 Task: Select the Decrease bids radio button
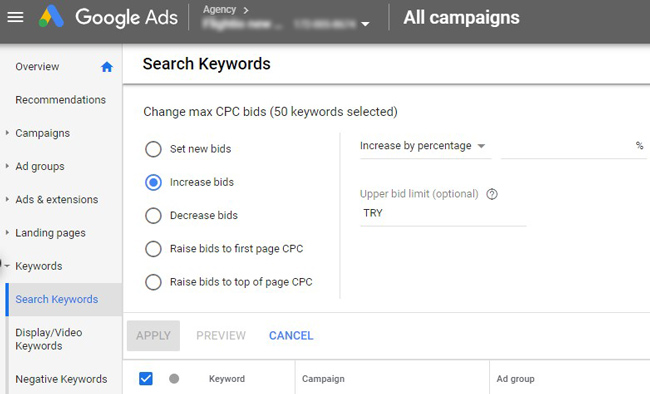click(x=153, y=215)
